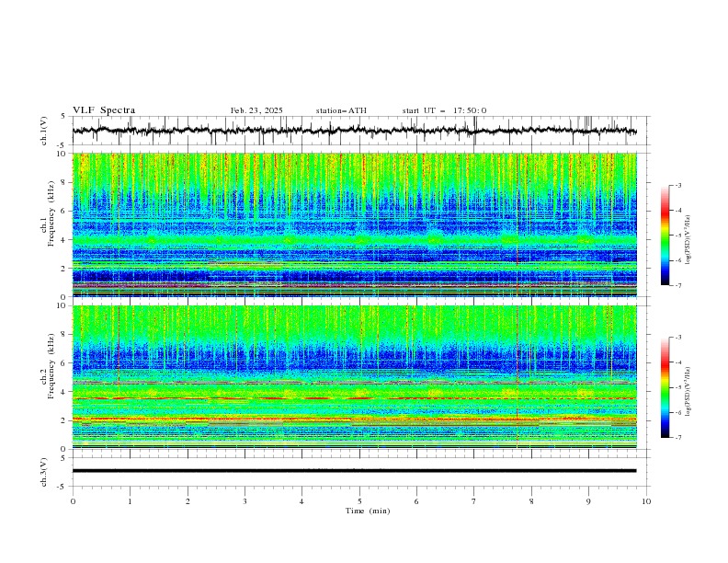Click the ch.2 "Frequency (kHz)" axis label
Screen dimensions: 728x563
(51, 365)
